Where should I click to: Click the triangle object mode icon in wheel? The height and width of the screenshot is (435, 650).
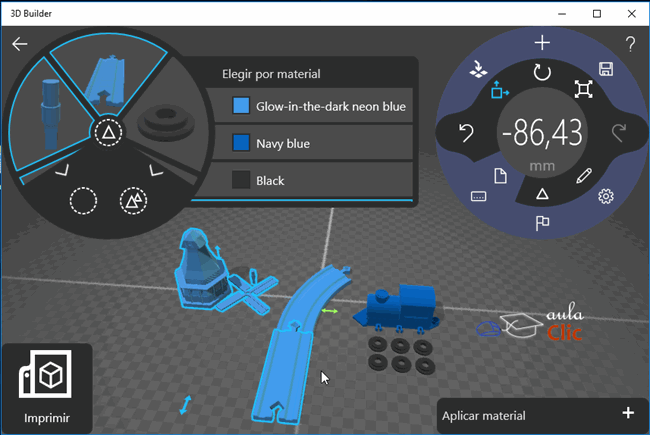pos(542,194)
